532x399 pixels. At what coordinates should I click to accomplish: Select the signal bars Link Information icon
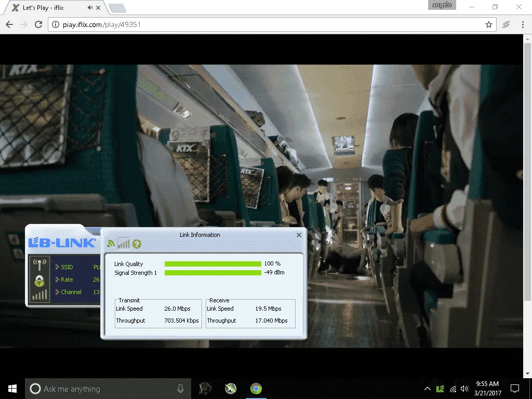click(124, 244)
